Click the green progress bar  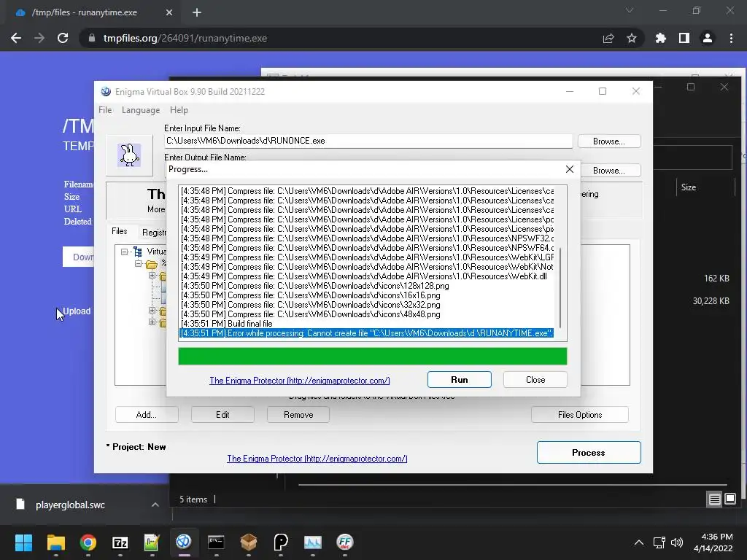(373, 356)
